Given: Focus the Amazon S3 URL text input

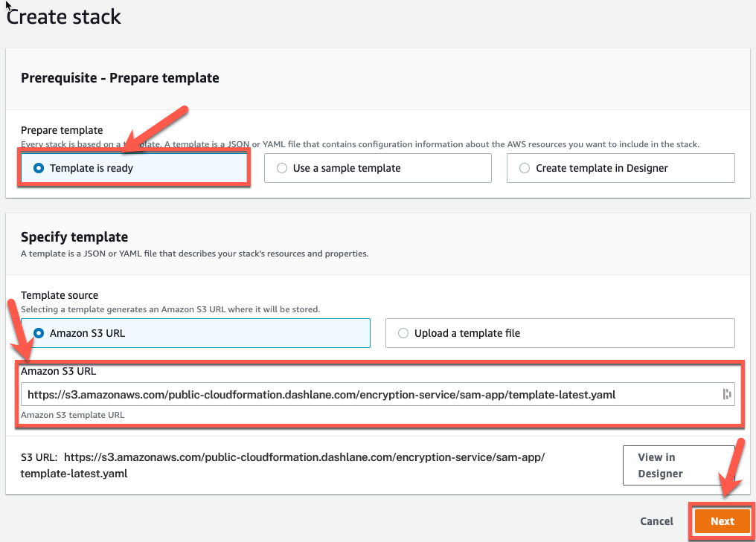Looking at the screenshot, I should pos(377,395).
